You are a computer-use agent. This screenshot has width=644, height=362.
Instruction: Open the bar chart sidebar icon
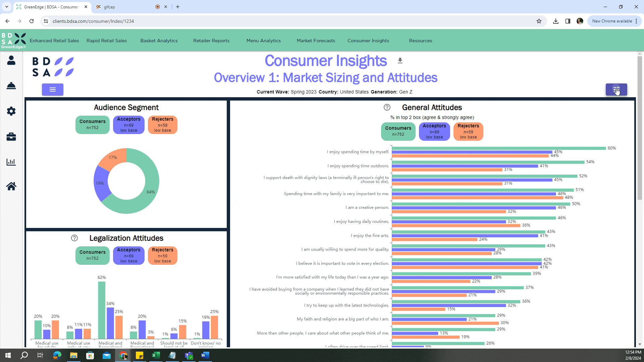tap(11, 162)
